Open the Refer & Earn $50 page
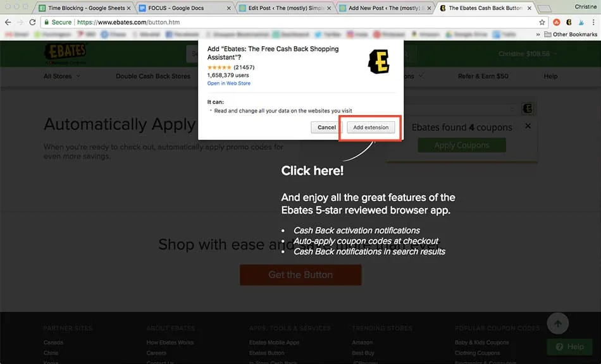The width and height of the screenshot is (601, 364). pos(483,76)
